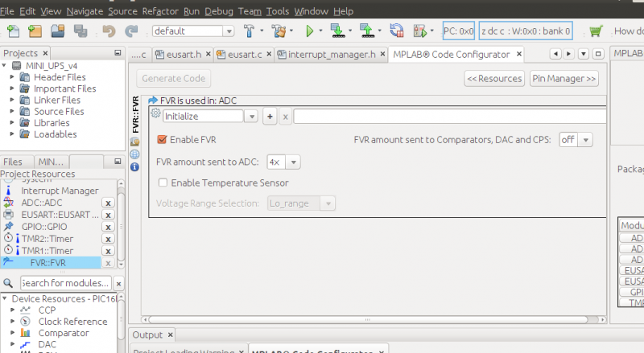The image size is (644, 353).
Task: Click the add register plus icon
Action: pyautogui.click(x=270, y=116)
